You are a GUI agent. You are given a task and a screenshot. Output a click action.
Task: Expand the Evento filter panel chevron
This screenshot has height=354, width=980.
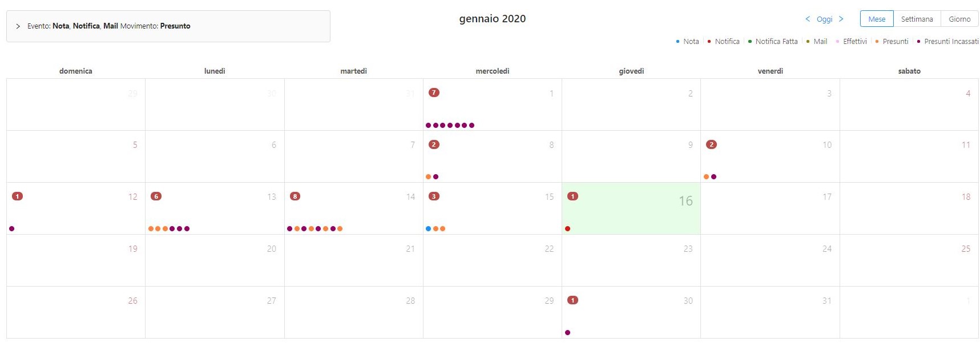18,26
